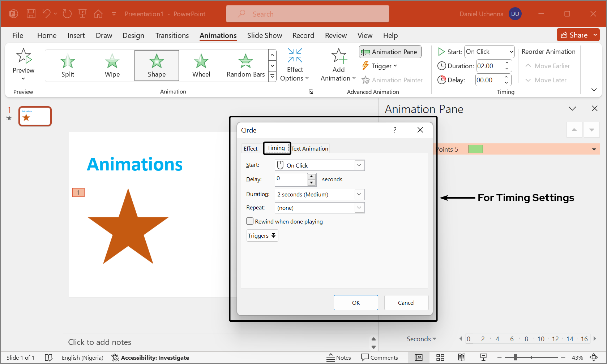
Task: Click the Add Animation star icon
Action: [339, 56]
